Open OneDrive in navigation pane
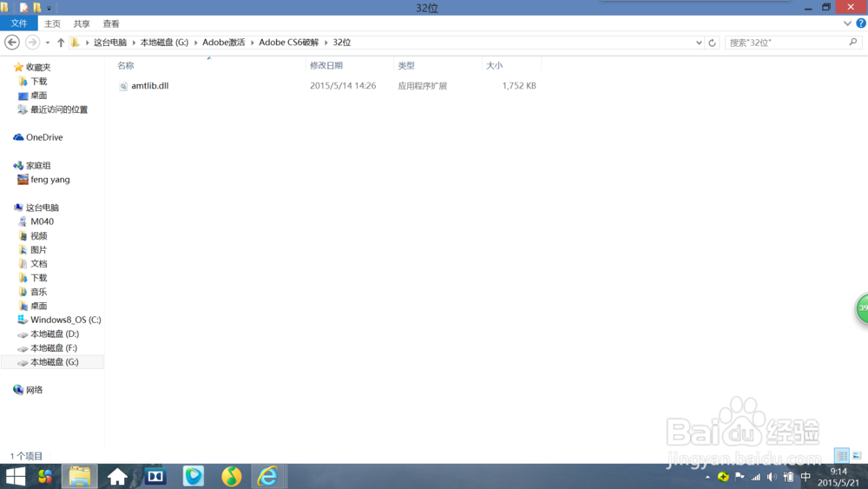 [x=43, y=137]
